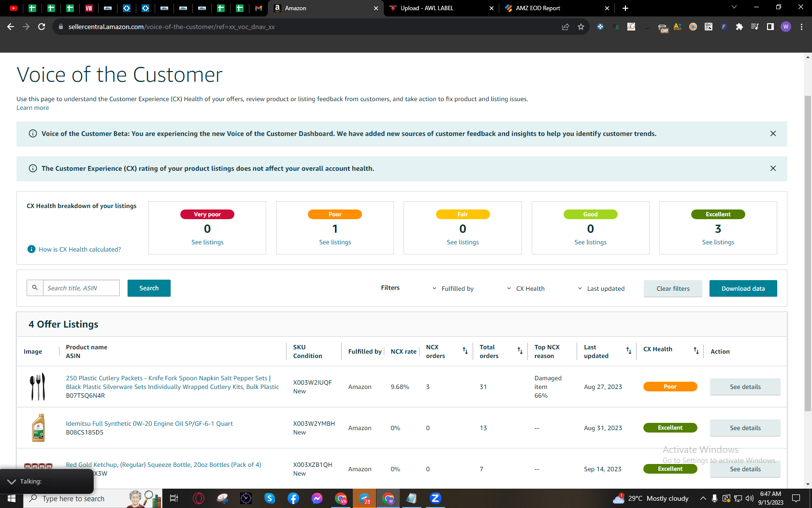Open Zoom from the taskbar
The height and width of the screenshot is (508, 812).
point(435,498)
